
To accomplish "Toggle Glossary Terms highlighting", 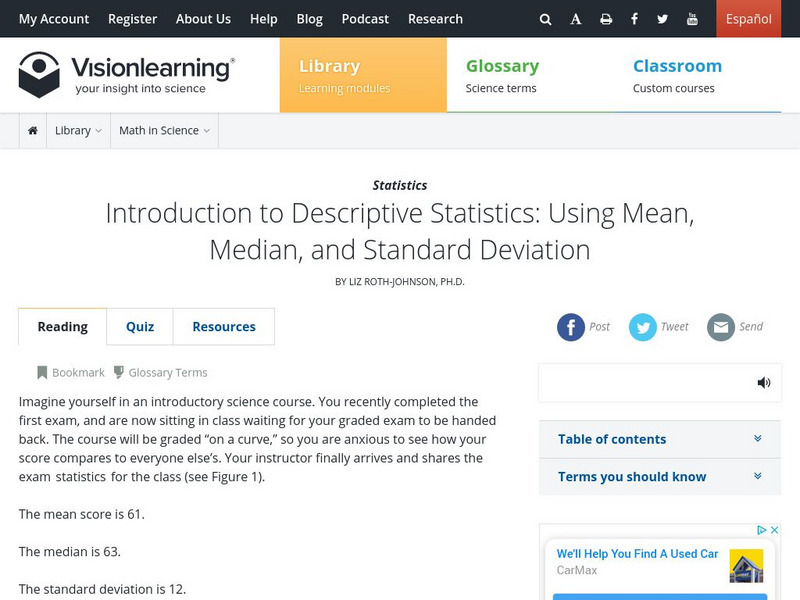I will (x=160, y=373).
